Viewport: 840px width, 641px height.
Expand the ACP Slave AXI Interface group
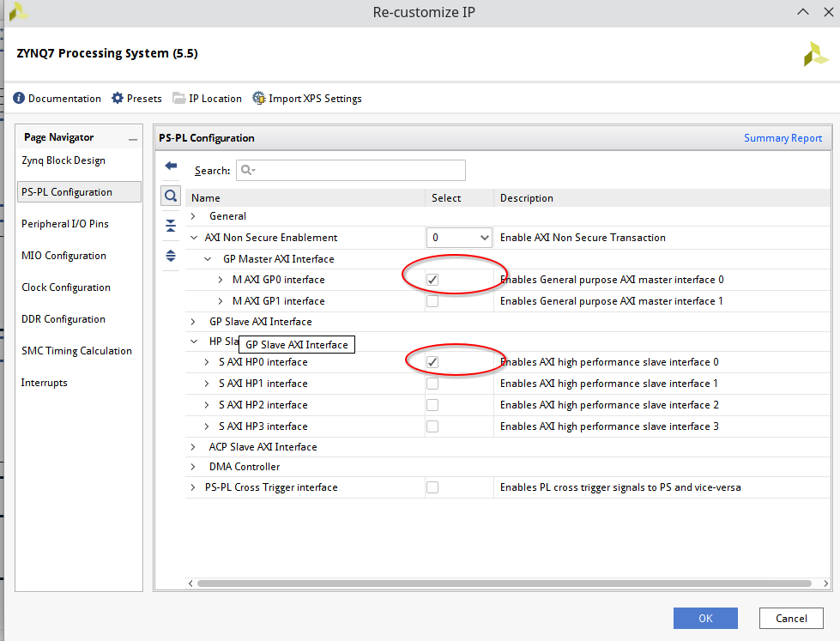(x=193, y=447)
